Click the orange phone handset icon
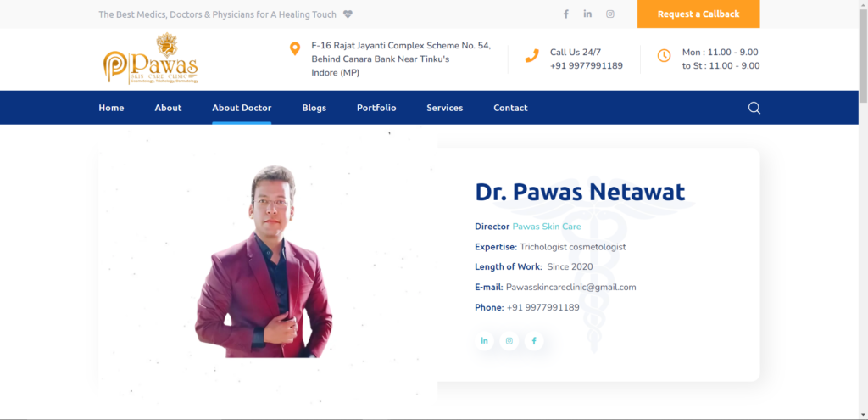Image resolution: width=868 pixels, height=420 pixels. (532, 55)
